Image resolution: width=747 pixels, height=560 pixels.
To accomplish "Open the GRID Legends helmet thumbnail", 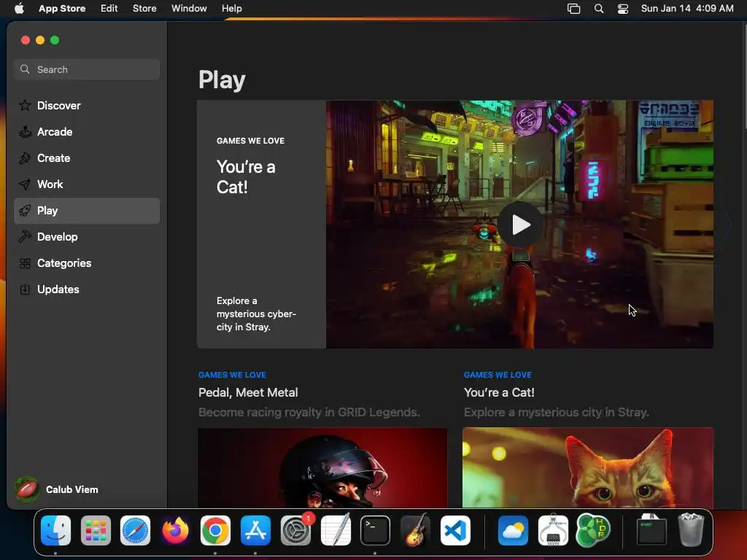I will coord(322,467).
